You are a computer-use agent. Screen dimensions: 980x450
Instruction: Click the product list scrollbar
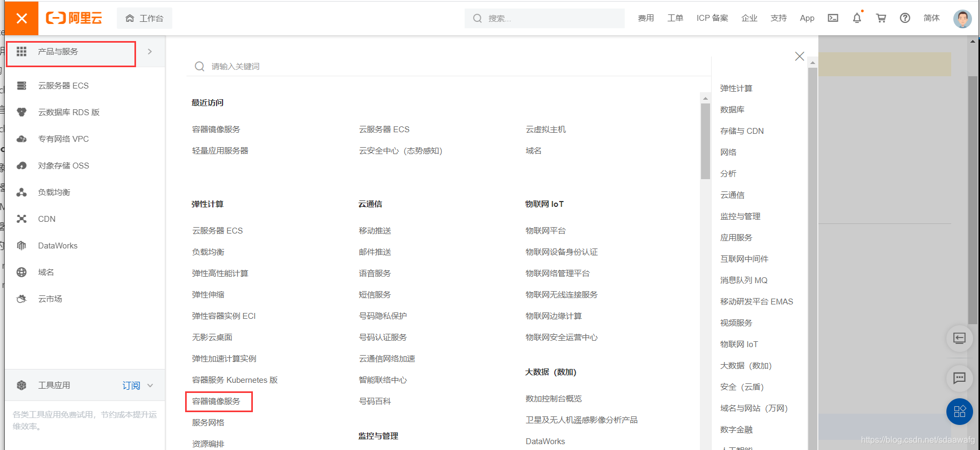point(705,141)
